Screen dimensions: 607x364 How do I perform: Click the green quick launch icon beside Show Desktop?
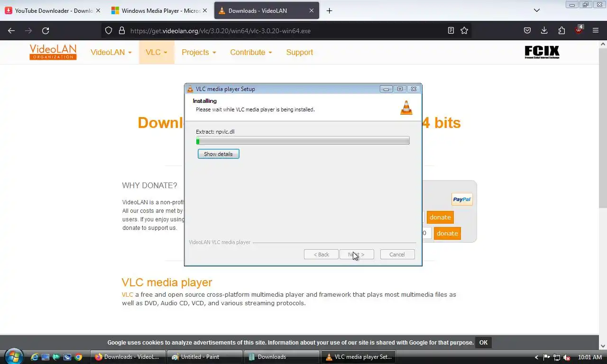pyautogui.click(x=56, y=357)
